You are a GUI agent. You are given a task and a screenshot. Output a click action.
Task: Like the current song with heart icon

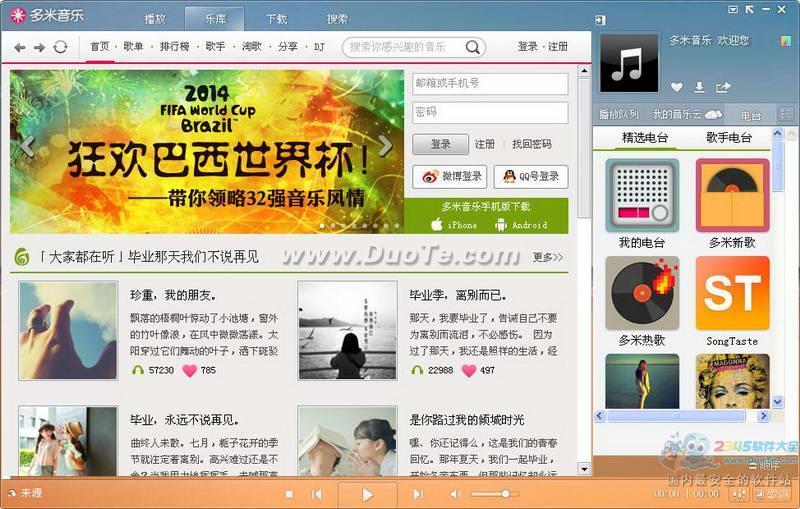(677, 87)
